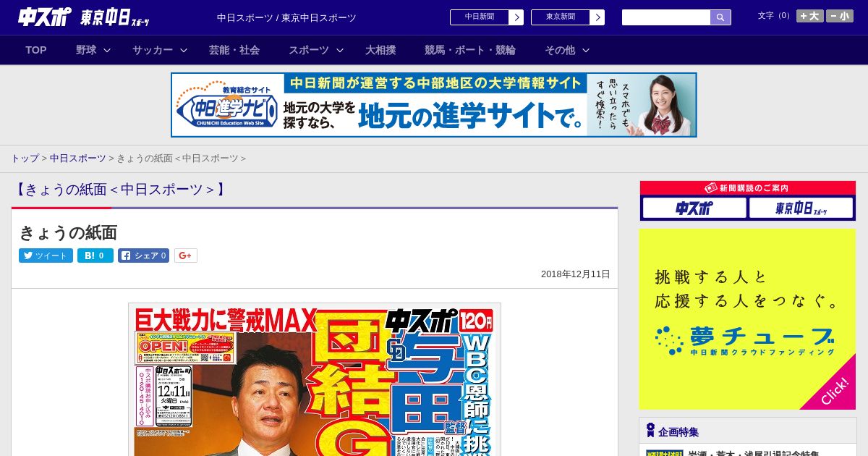Click the 企画特集 heading icon
The height and width of the screenshot is (456, 868).
(650, 431)
